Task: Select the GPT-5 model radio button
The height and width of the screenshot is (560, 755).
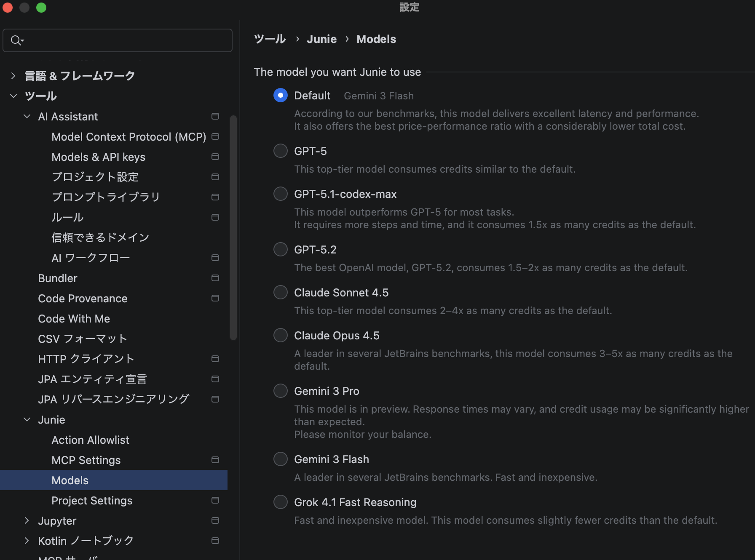Action: pos(281,151)
